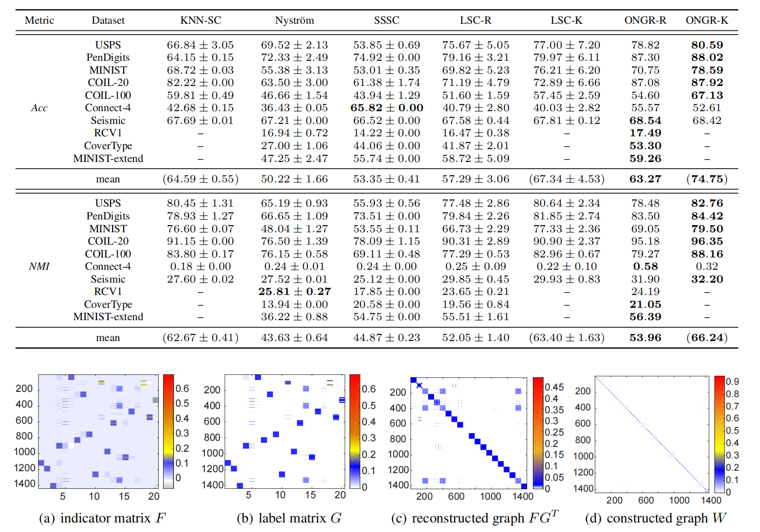Click the caption '(a) indicator matrix F'
760x532 pixels.
102,518
